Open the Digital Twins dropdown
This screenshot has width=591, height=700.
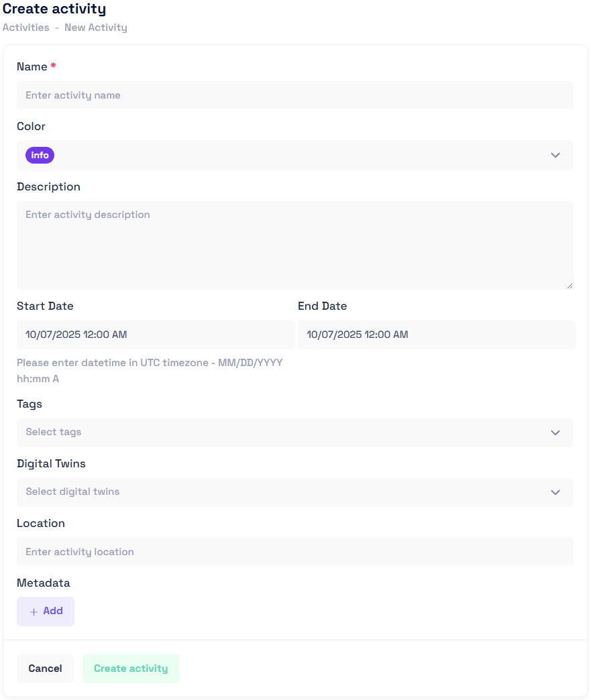[x=295, y=492]
